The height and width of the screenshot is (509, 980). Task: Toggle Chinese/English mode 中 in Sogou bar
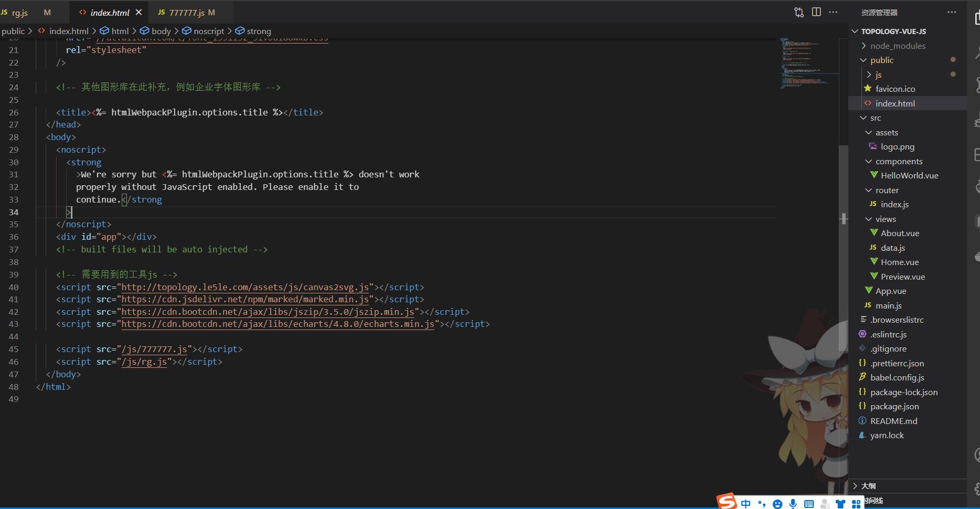click(745, 504)
